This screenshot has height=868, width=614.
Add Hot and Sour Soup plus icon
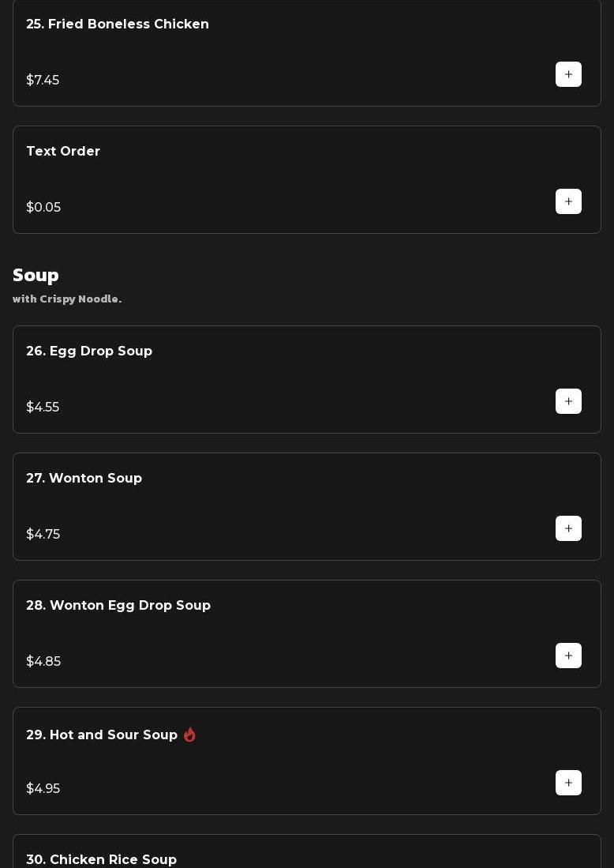coord(568,783)
